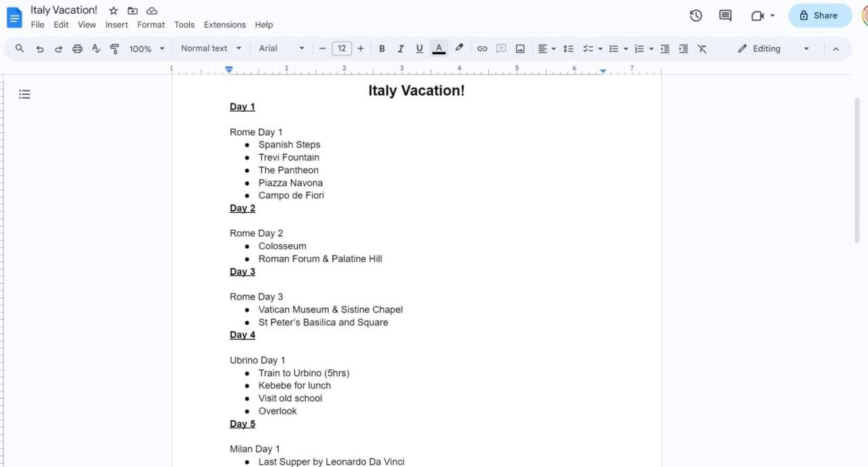Viewport: 868px width, 467px height.
Task: Open the Editing mode dropdown
Action: click(x=772, y=48)
